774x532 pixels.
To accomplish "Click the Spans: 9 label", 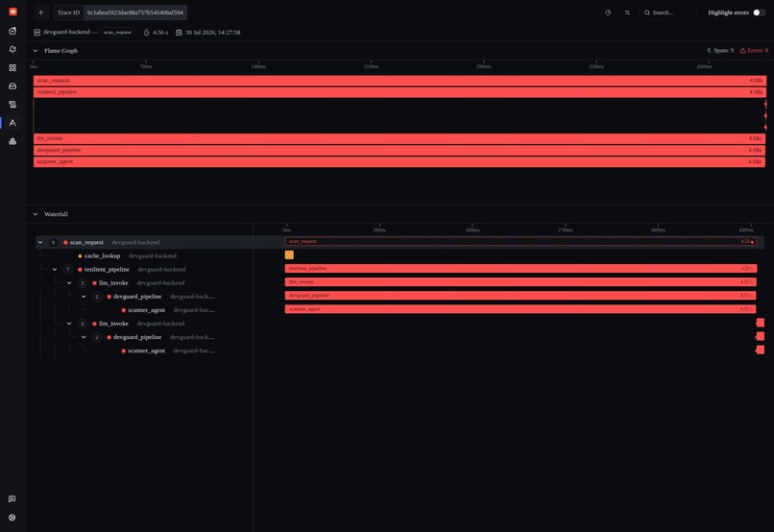I will pyautogui.click(x=724, y=50).
